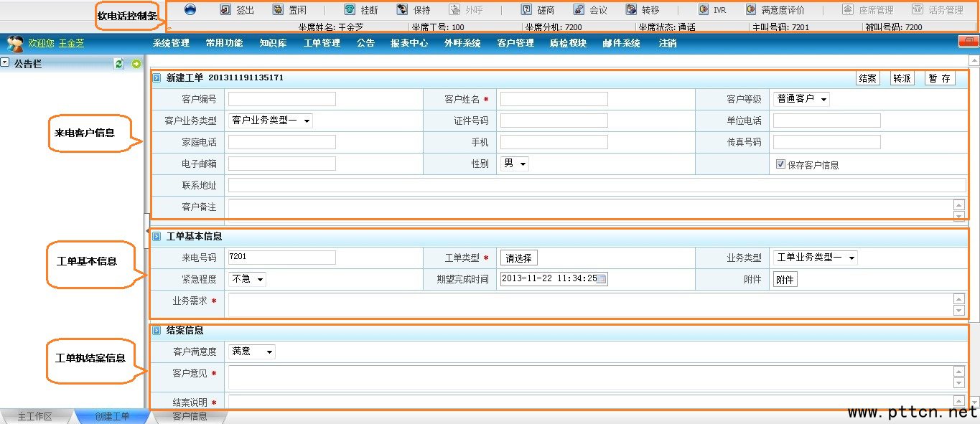Click the 请选择 work order type button

coord(518,258)
